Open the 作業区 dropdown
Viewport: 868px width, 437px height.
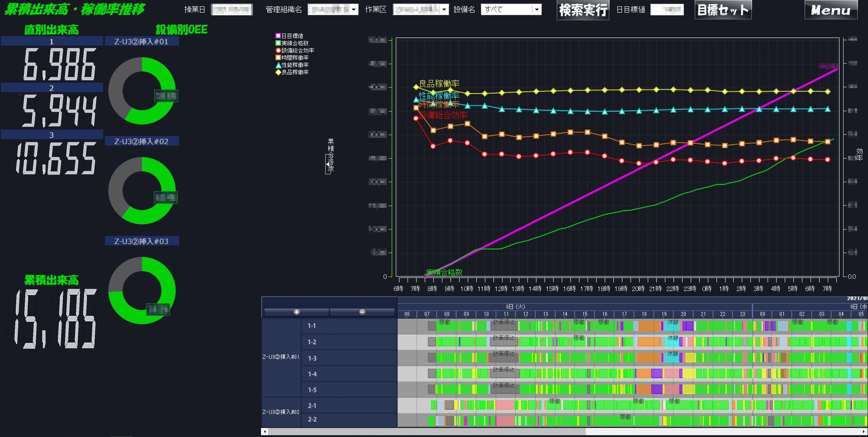click(421, 9)
